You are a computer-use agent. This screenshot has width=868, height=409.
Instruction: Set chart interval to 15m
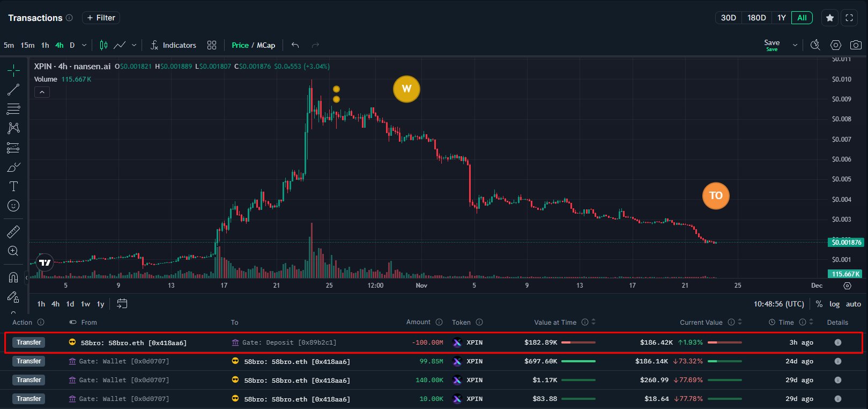point(27,45)
